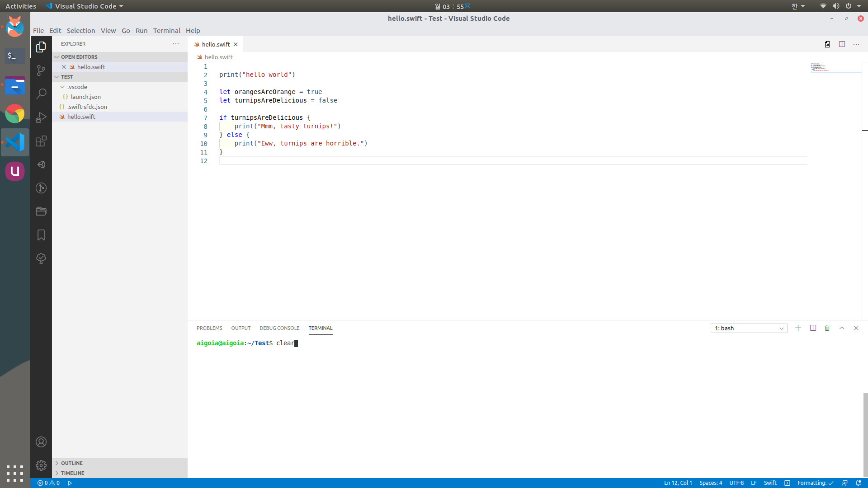Create a new terminal with plus icon

point(798,328)
